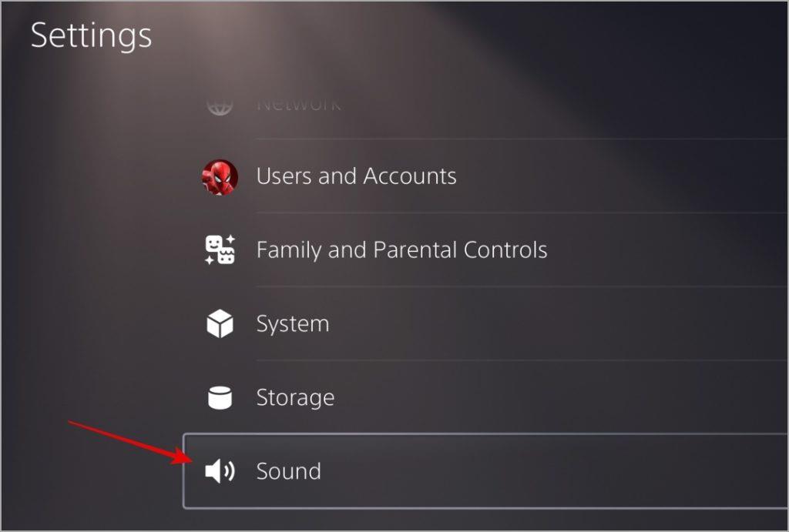Click the faded Network globe icon
789x532 pixels.
click(x=220, y=106)
